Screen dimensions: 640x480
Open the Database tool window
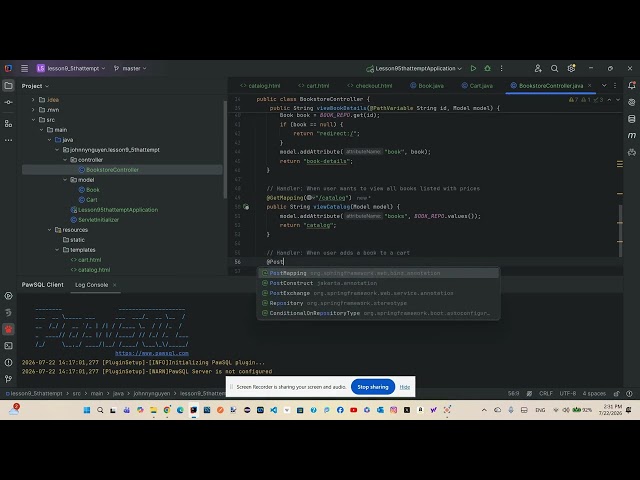(631, 119)
